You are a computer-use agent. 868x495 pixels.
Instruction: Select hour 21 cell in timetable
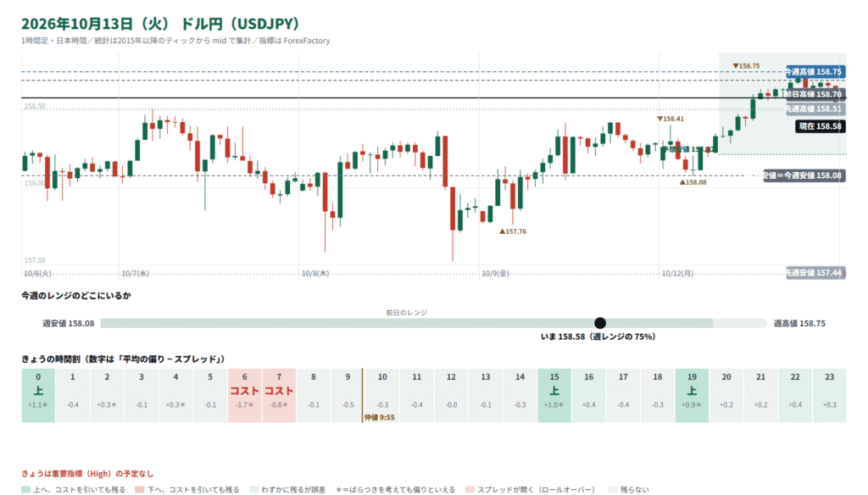(760, 395)
